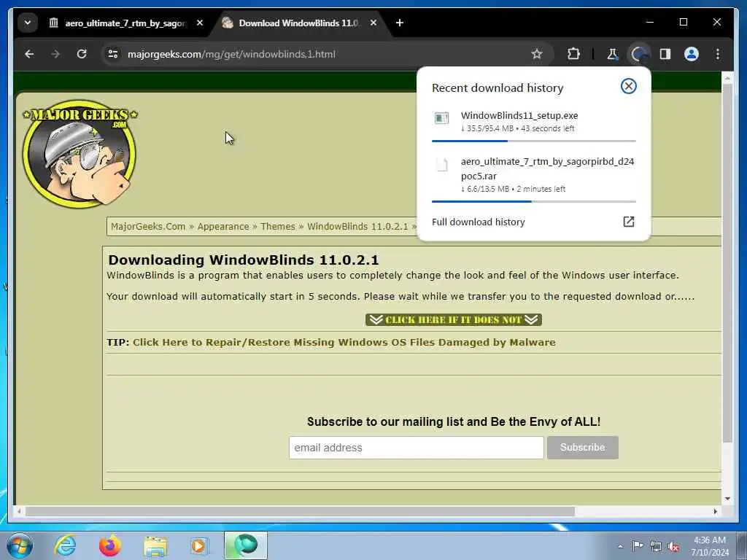Go forward with the forward arrow
This screenshot has height=560, width=747.
pos(55,54)
